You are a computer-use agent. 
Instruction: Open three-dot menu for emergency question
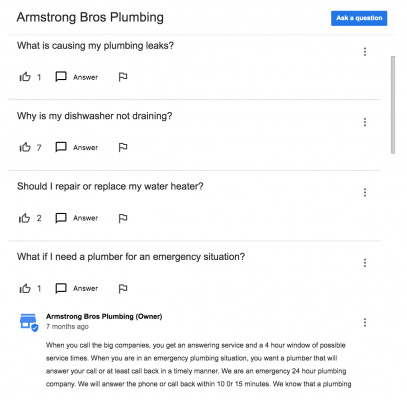point(365,263)
